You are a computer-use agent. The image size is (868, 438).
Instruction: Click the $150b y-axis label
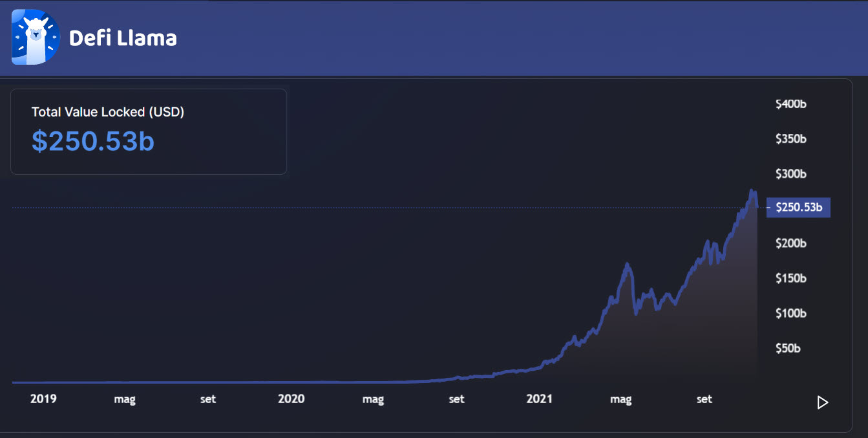point(791,278)
